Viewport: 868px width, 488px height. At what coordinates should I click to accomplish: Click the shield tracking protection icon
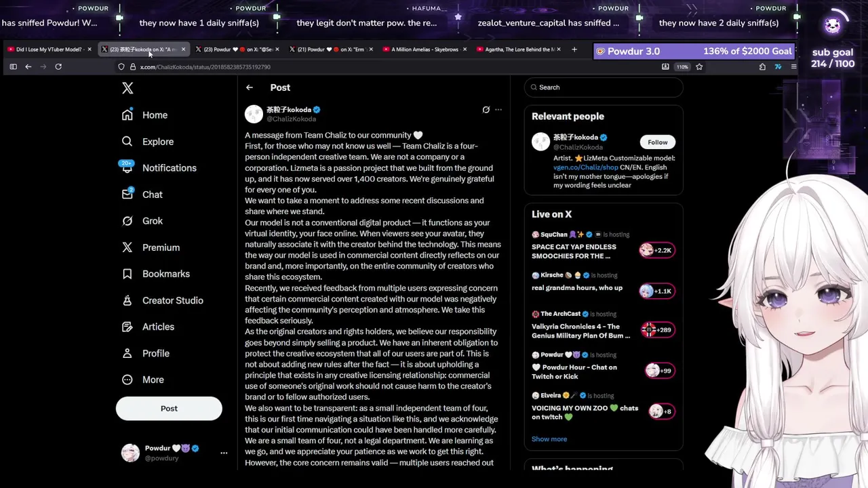121,67
